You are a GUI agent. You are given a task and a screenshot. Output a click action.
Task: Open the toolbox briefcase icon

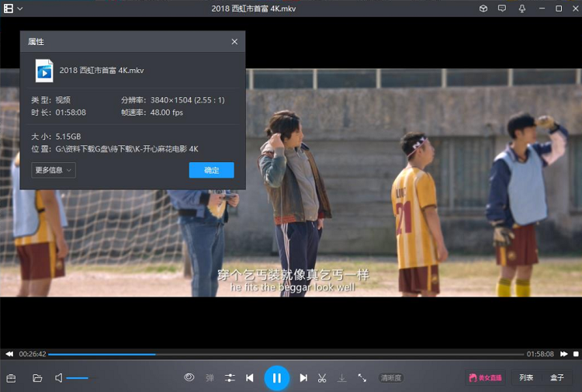(x=11, y=378)
